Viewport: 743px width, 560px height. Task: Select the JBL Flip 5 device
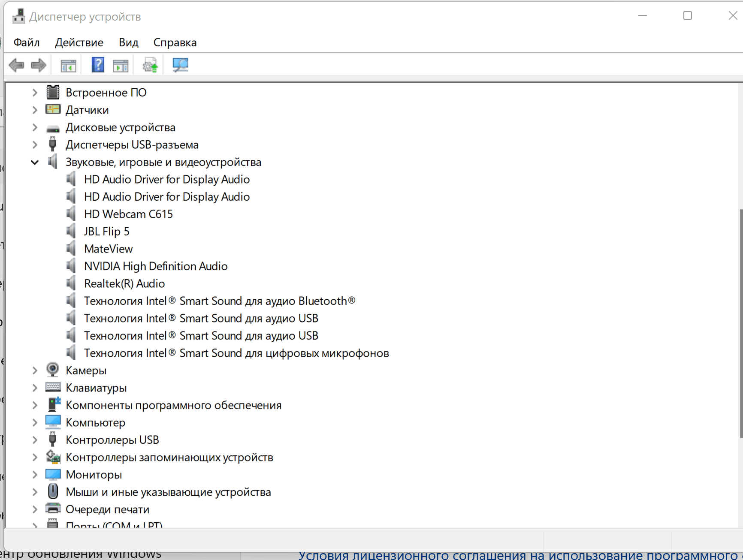coord(106,231)
